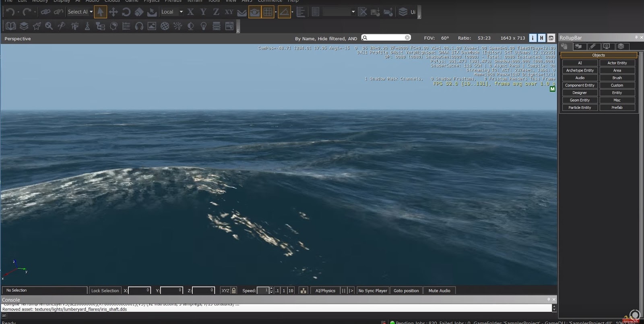Toggle the XYZ lock padlock
Image resolution: width=644 pixels, height=324 pixels.
[234, 290]
